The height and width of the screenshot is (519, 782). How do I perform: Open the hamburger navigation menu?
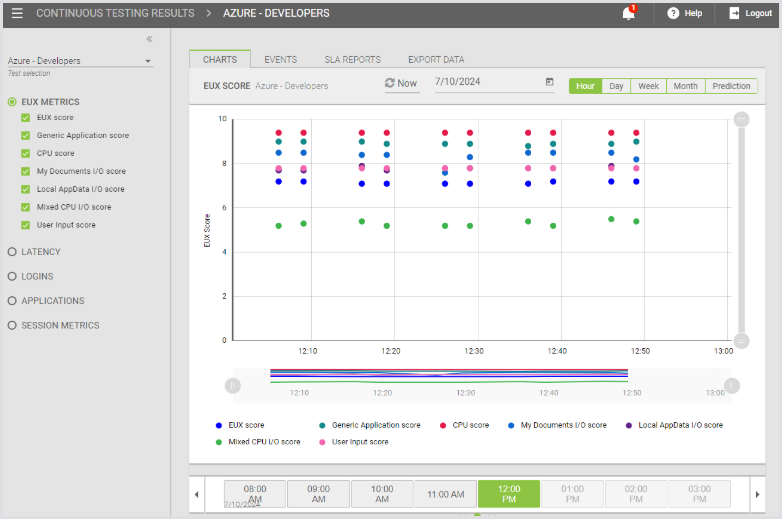(17, 14)
